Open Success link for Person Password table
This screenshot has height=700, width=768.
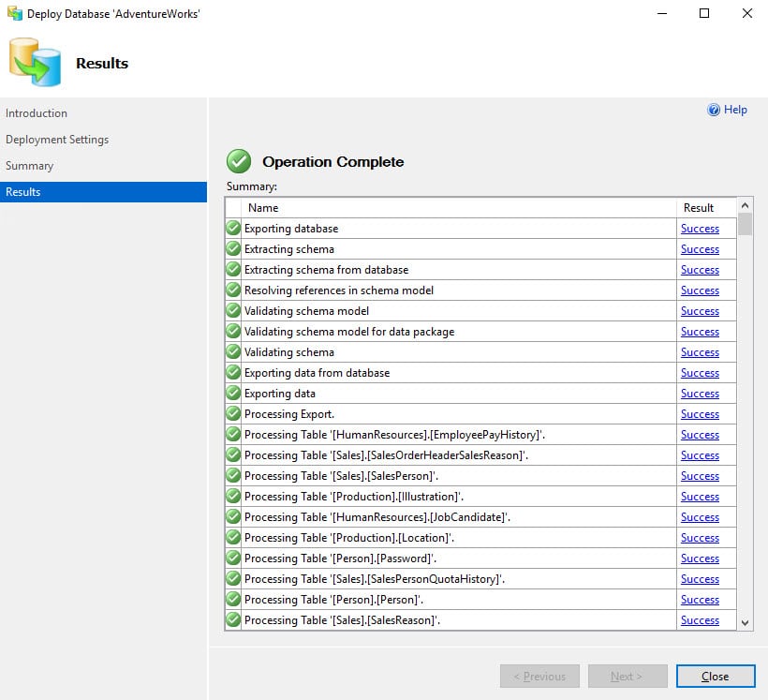click(700, 558)
